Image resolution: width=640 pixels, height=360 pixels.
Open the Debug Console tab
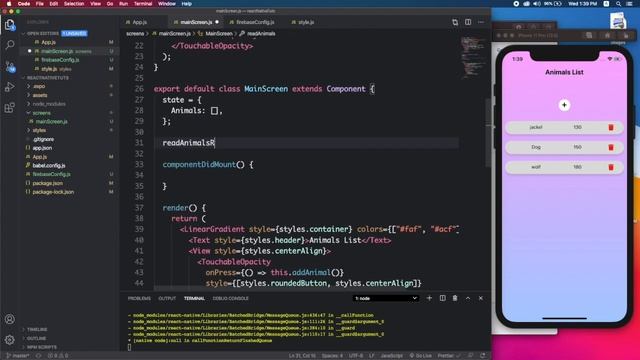(231, 298)
